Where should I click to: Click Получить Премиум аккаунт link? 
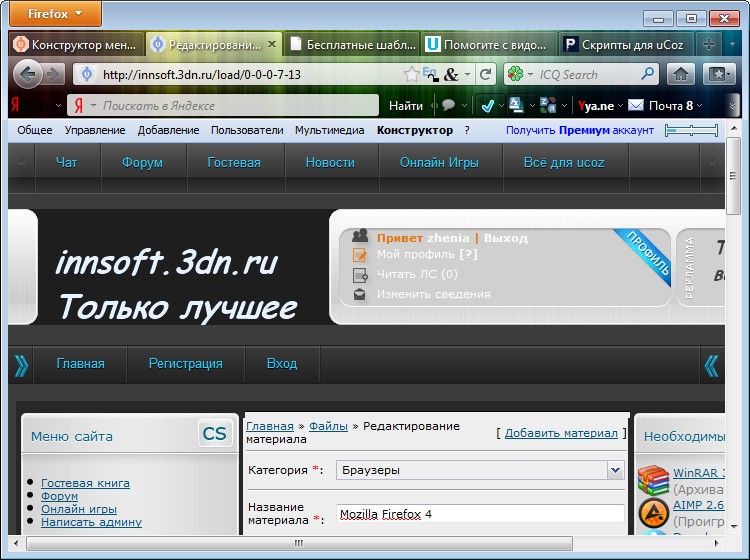coord(580,130)
